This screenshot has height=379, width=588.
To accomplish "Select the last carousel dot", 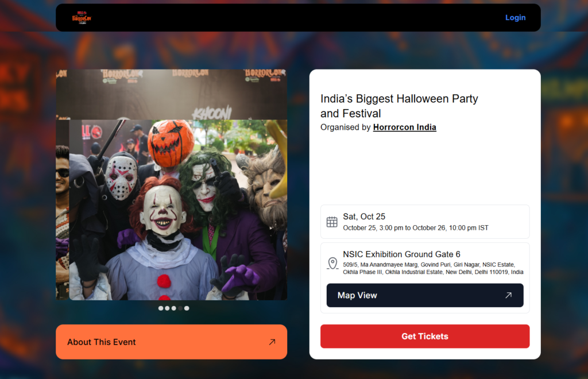I will point(187,308).
